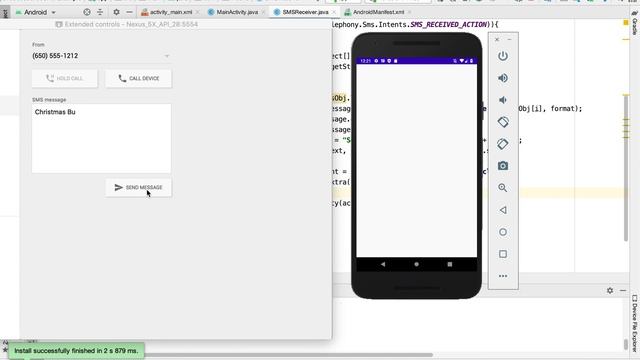Tap the phone's on-screen home button
The height and width of the screenshot is (360, 640).
coord(416,264)
